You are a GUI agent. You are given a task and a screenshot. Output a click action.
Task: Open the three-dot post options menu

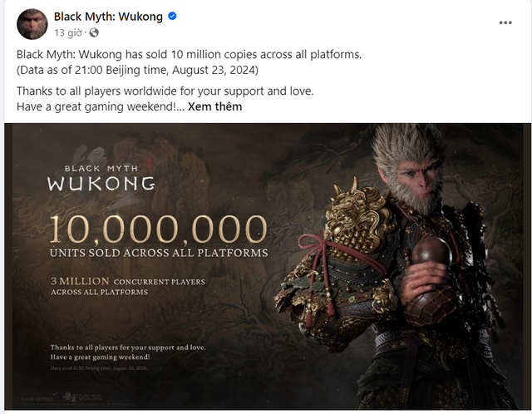tap(505, 23)
